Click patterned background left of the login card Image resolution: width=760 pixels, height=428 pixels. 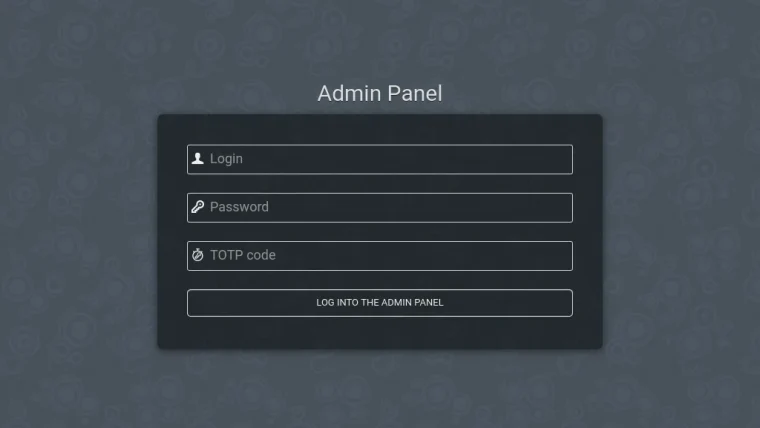[78, 230]
